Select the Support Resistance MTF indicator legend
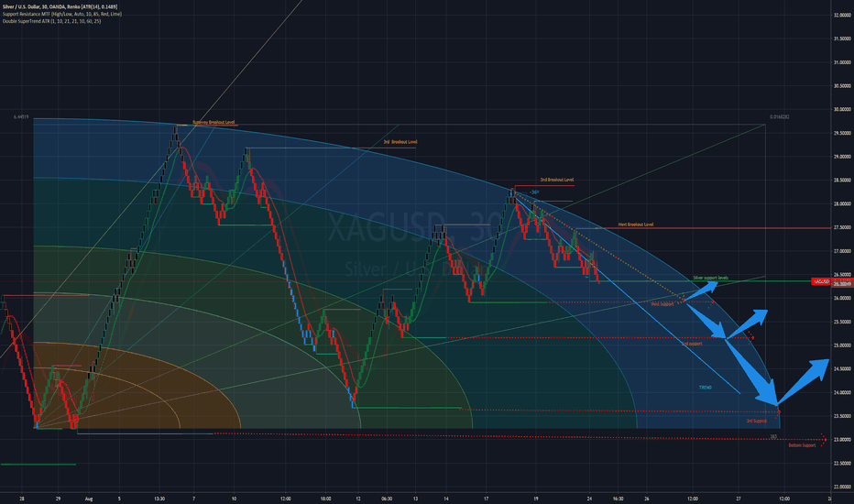Viewport: 854px width, 504px height. coord(62,14)
